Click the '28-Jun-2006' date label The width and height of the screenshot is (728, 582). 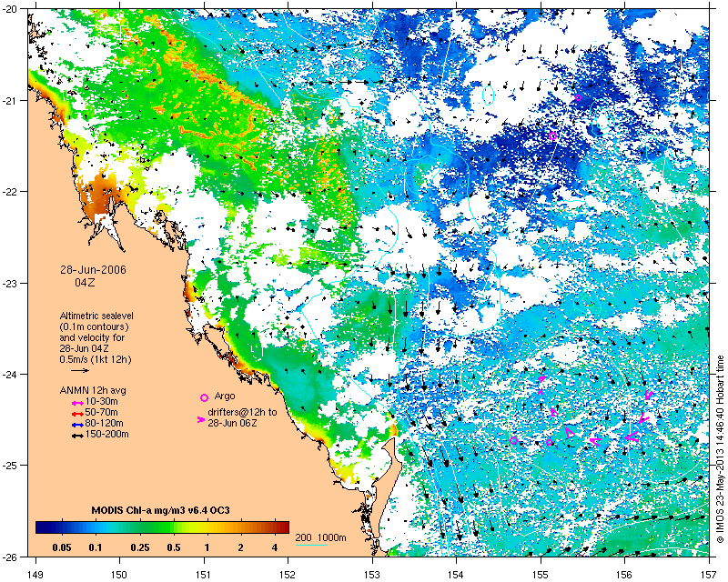93,270
